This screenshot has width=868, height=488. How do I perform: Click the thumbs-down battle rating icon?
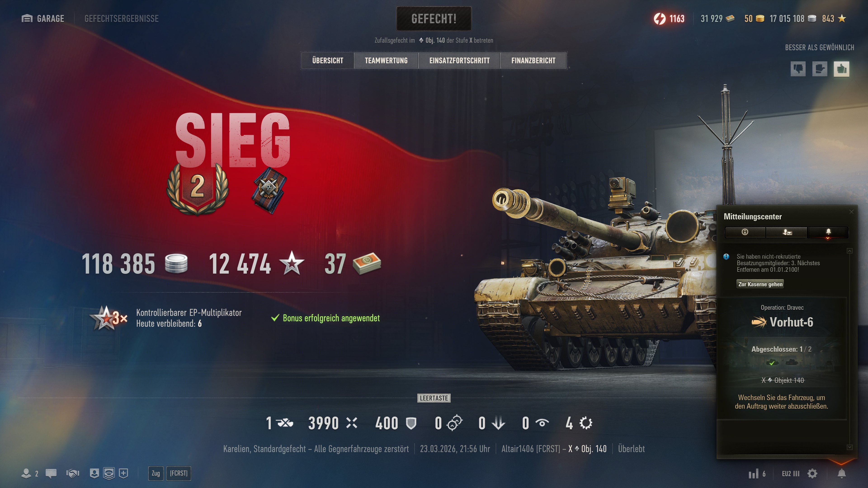coord(798,69)
